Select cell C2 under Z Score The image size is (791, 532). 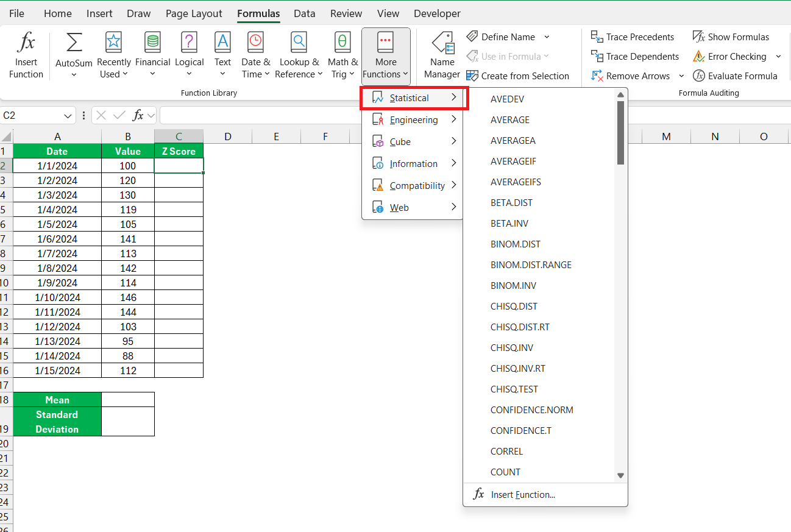tap(179, 166)
